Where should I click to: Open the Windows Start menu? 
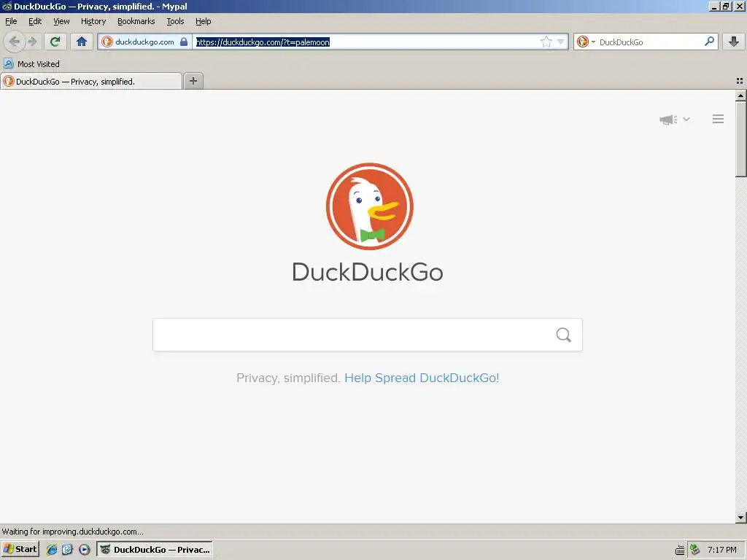click(20, 549)
